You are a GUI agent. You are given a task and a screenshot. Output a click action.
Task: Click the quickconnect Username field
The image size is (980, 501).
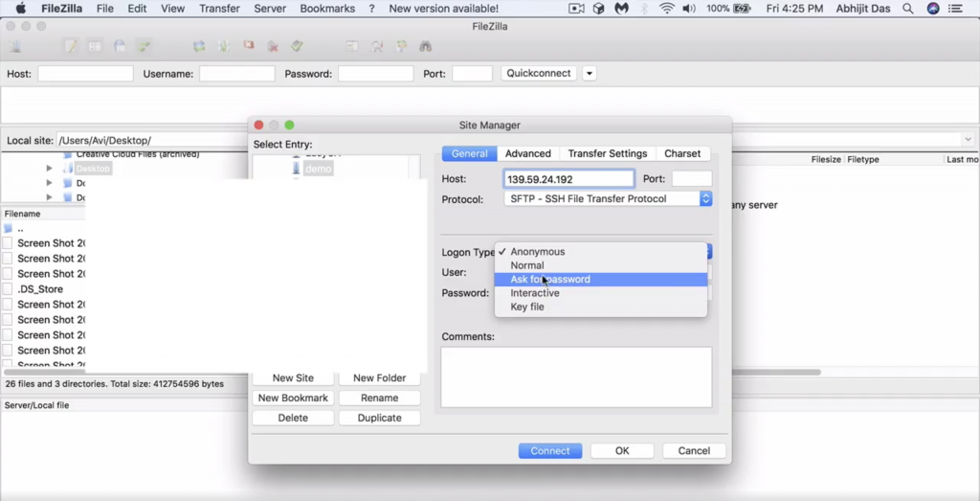pyautogui.click(x=237, y=74)
